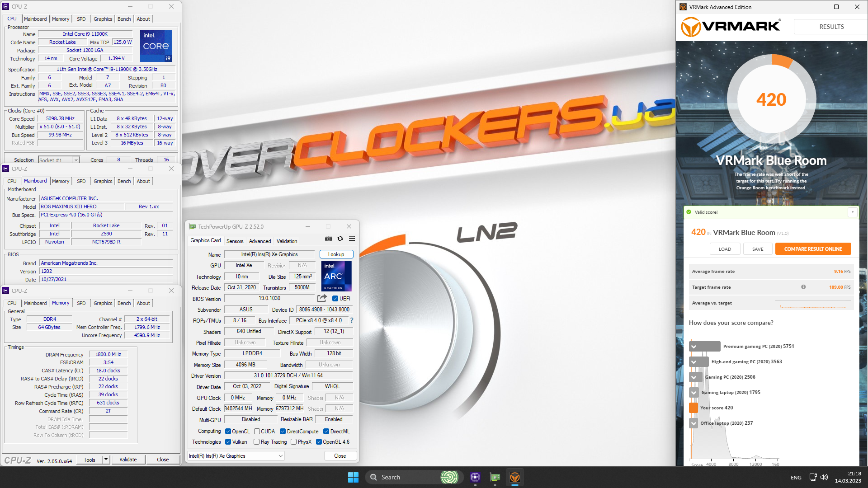Open the CPU-Z Tools dropdown arrow

[x=106, y=460]
